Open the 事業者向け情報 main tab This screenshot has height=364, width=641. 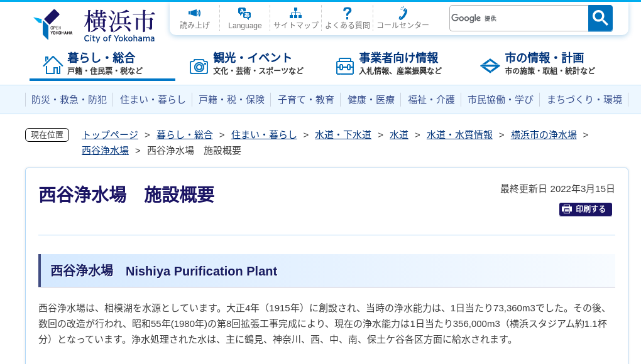(x=390, y=63)
